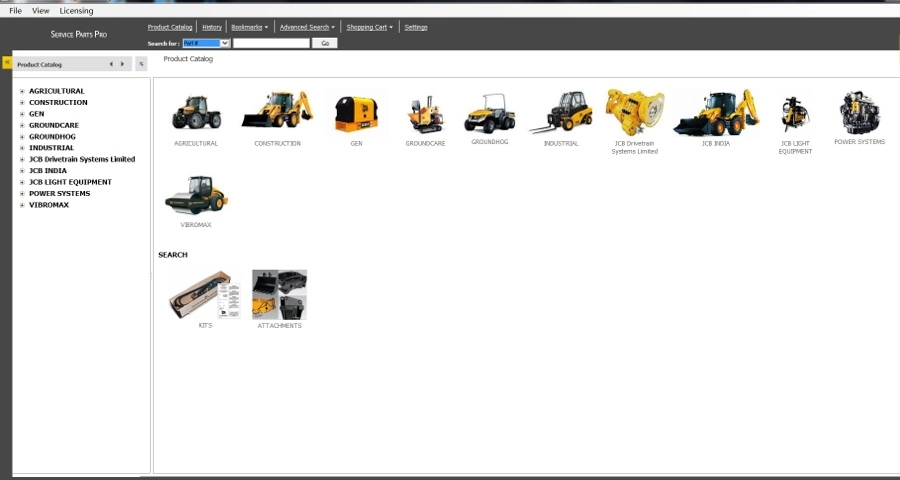Expand JCB Drivetrain Systems Limited node

point(22,160)
